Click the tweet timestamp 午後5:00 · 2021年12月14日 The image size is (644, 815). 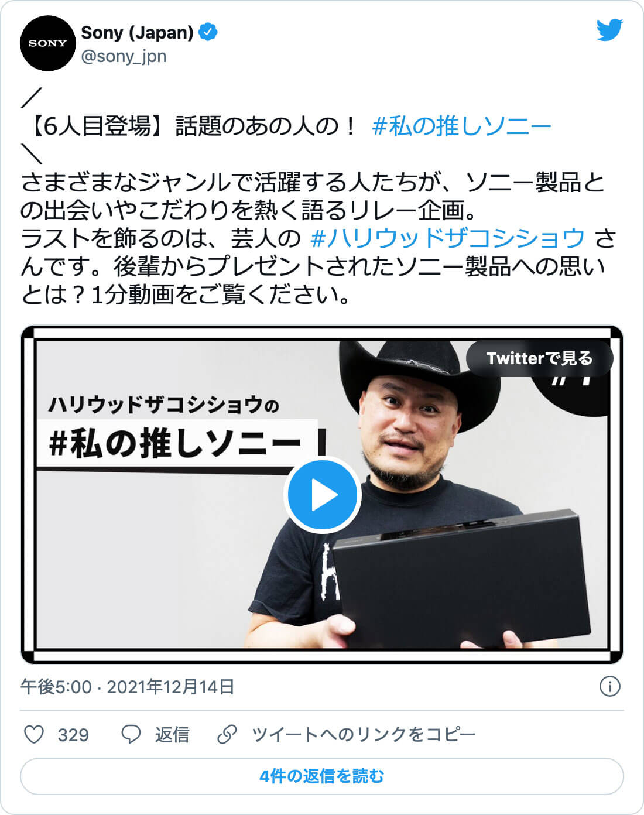(x=128, y=686)
